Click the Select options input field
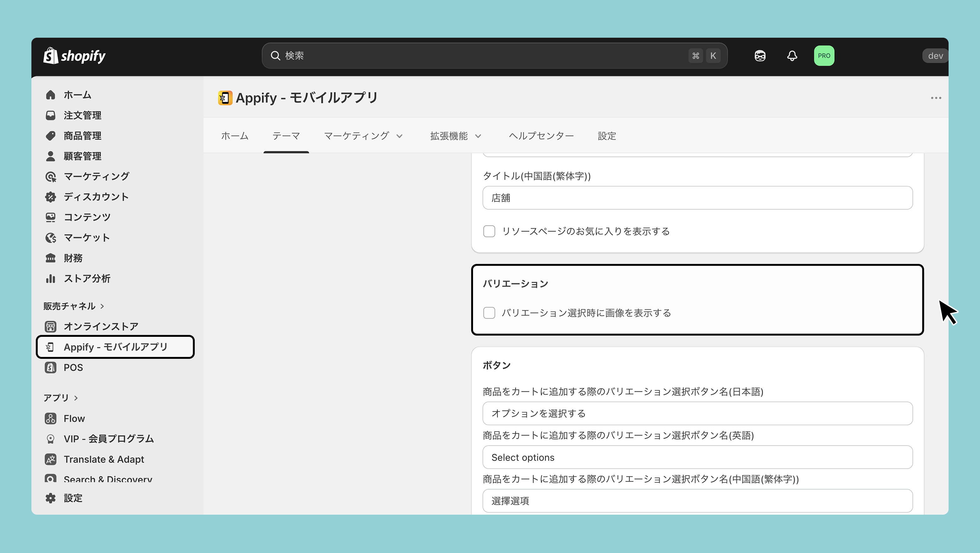The height and width of the screenshot is (553, 980). [697, 457]
